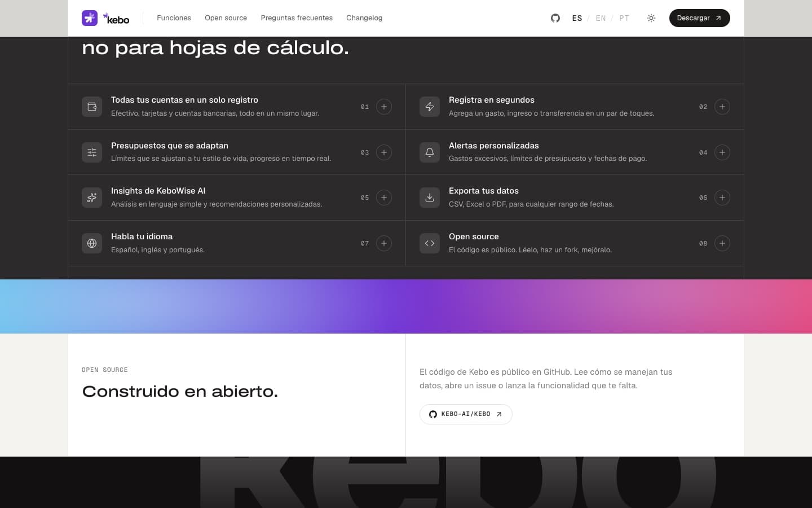Click the 'Presupuestos que se adaptan' title
The height and width of the screenshot is (508, 812).
pos(170,146)
